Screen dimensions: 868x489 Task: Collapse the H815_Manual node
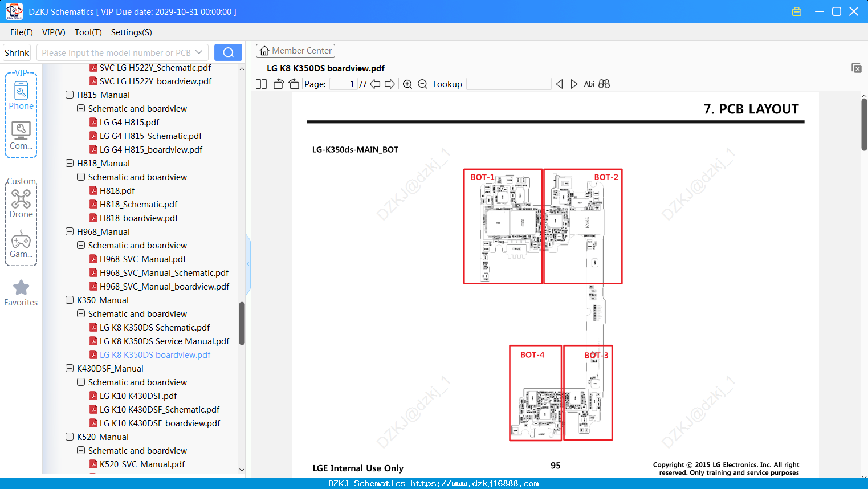70,95
